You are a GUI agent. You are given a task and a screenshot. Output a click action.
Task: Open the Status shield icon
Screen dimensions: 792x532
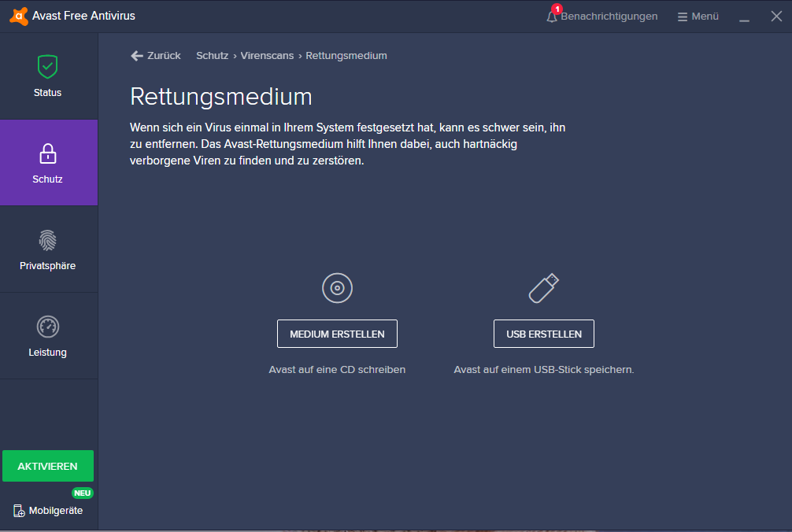pos(47,67)
